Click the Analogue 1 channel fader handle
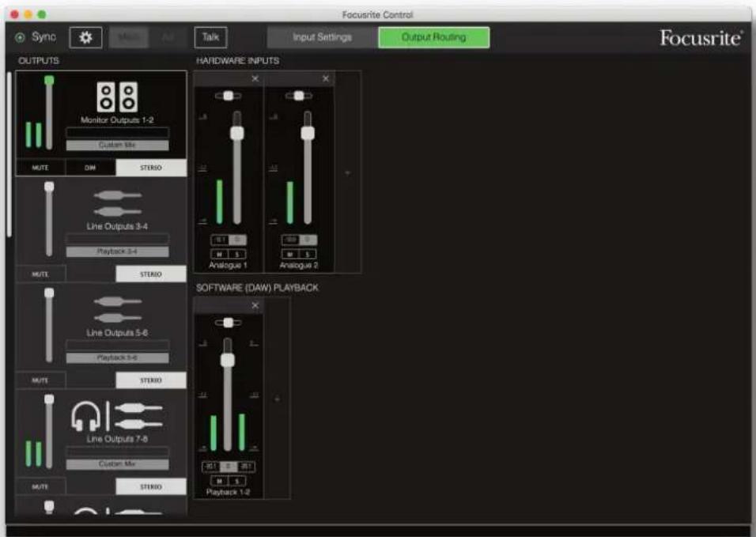The height and width of the screenshot is (537, 756). pos(236,133)
